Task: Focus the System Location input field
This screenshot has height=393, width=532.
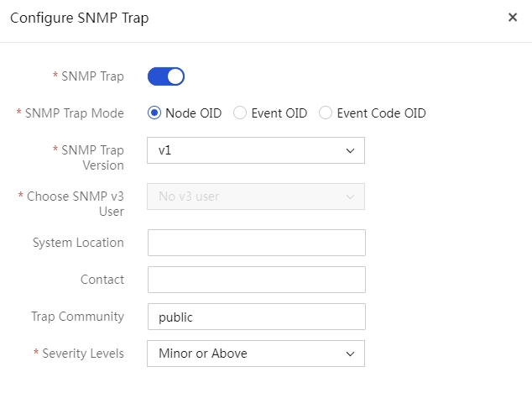Action: point(257,243)
